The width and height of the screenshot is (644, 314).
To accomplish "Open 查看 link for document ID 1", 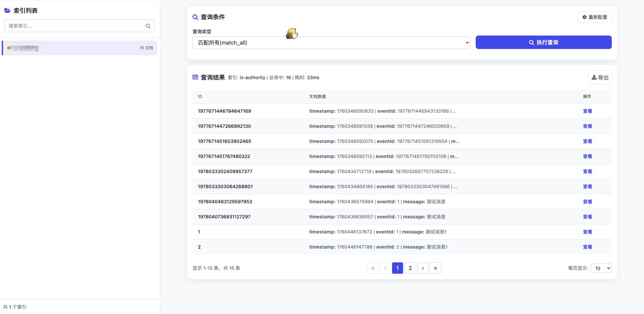I will point(587,232).
